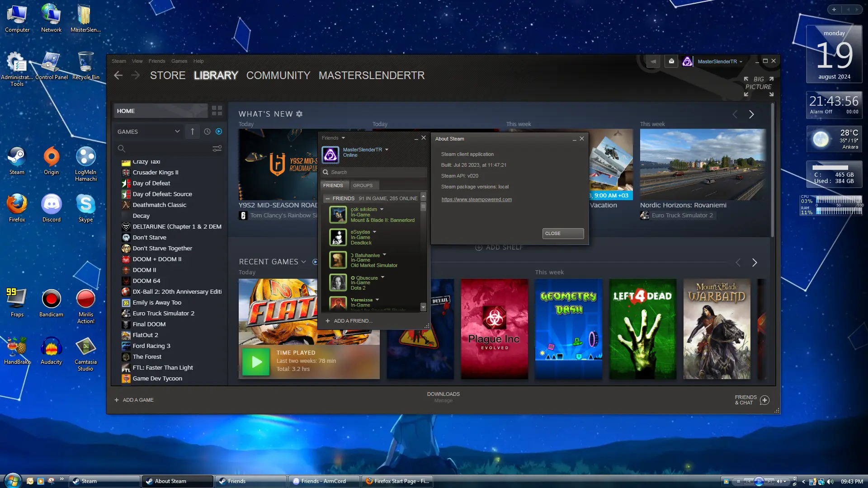
Task: Open Bandicam desktop icon
Action: tap(52, 303)
